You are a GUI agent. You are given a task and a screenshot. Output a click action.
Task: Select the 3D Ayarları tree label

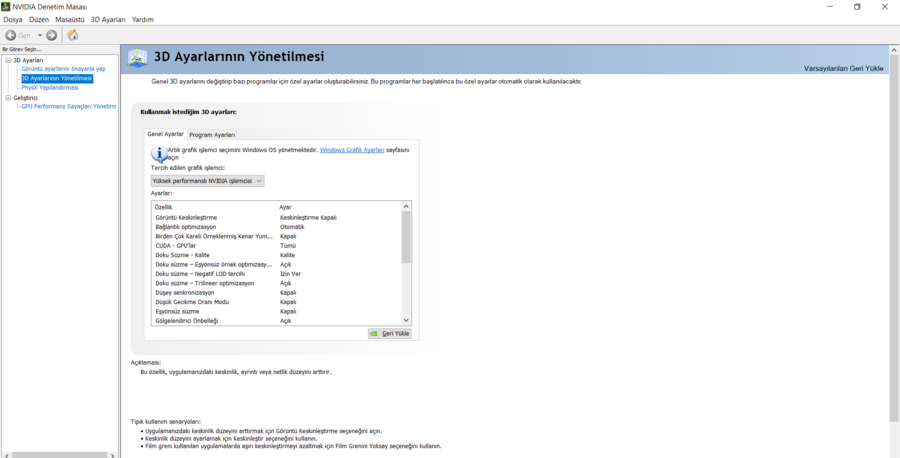pyautogui.click(x=28, y=60)
